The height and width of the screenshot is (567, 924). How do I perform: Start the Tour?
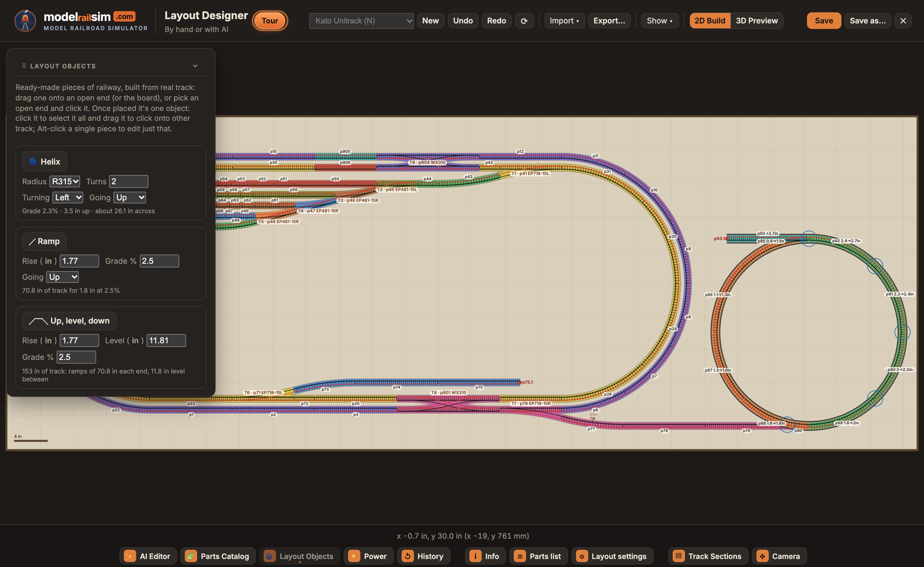[269, 21]
